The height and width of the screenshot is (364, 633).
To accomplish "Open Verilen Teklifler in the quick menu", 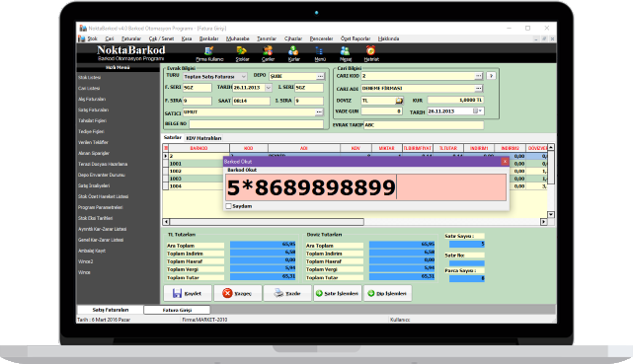I will click(x=93, y=142).
